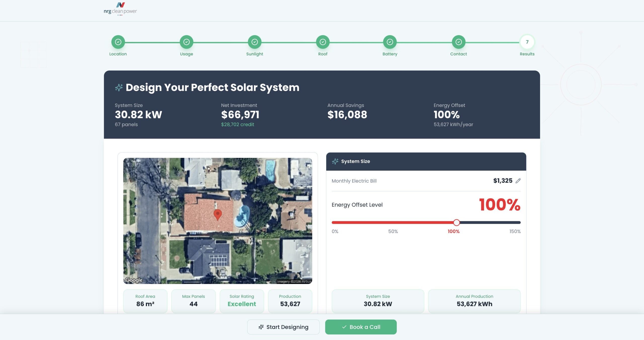Viewport: 644px width, 340px height.
Task: Go to the Battery step checkmark
Action: [x=390, y=42]
